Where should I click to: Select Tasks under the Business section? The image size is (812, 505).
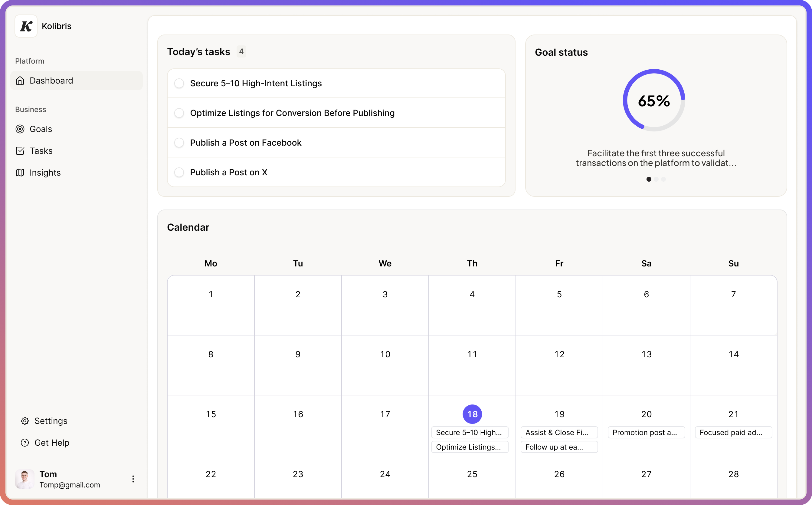[x=41, y=151]
